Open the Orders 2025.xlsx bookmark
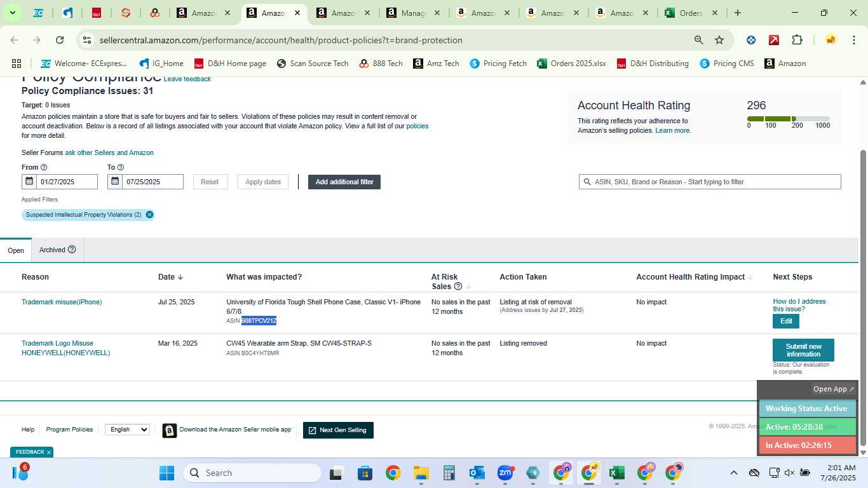The height and width of the screenshot is (488, 868). 571,64
